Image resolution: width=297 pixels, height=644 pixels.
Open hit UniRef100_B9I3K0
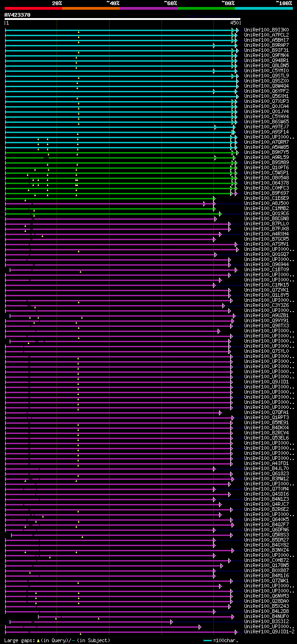[267, 30]
